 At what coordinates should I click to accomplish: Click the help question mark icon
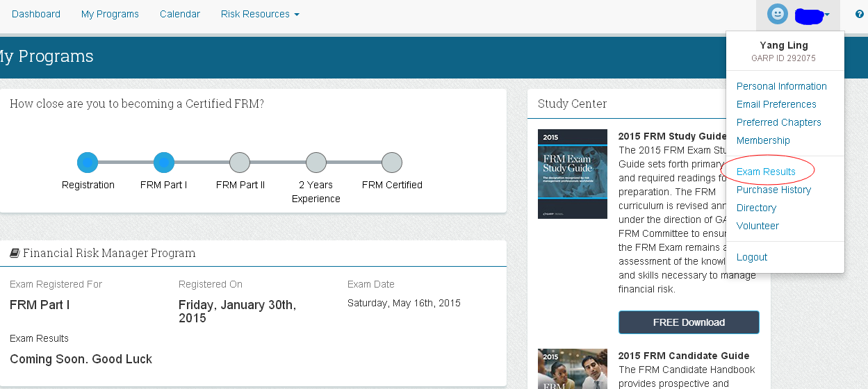pyautogui.click(x=860, y=14)
